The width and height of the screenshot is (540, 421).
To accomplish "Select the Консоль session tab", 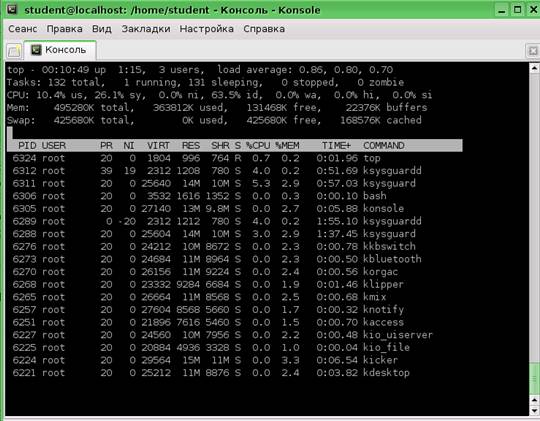I will pos(60,50).
